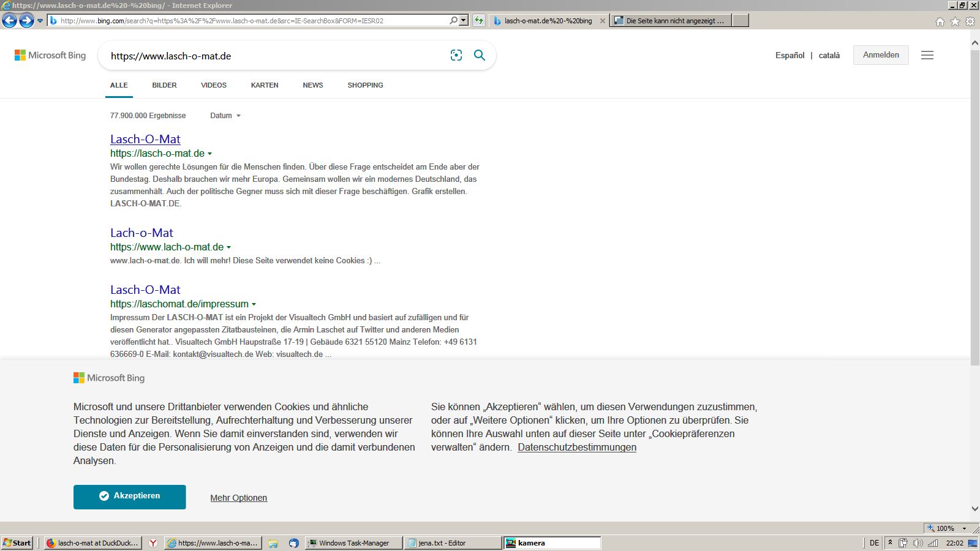980x551 pixels.
Task: Switch language to Español
Action: click(x=790, y=55)
